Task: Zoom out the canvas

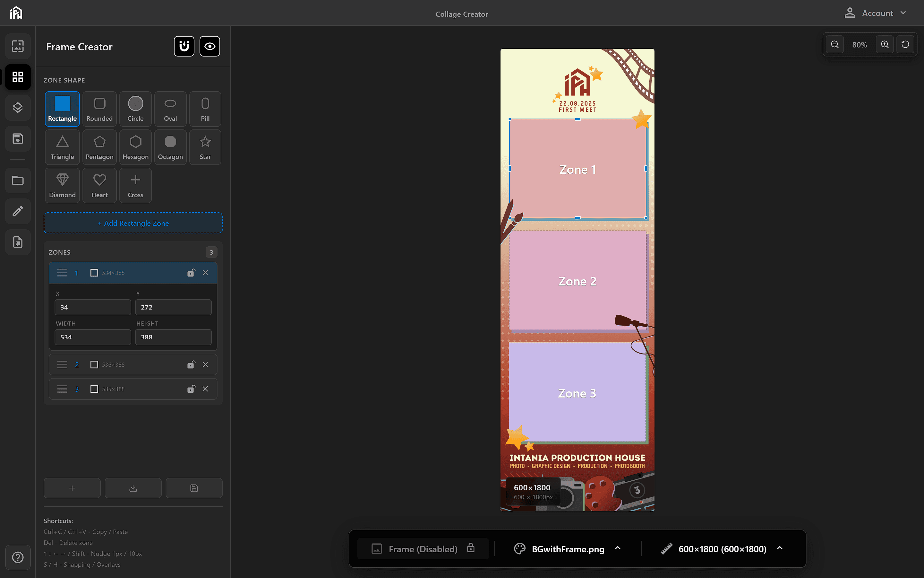Action: [835, 44]
